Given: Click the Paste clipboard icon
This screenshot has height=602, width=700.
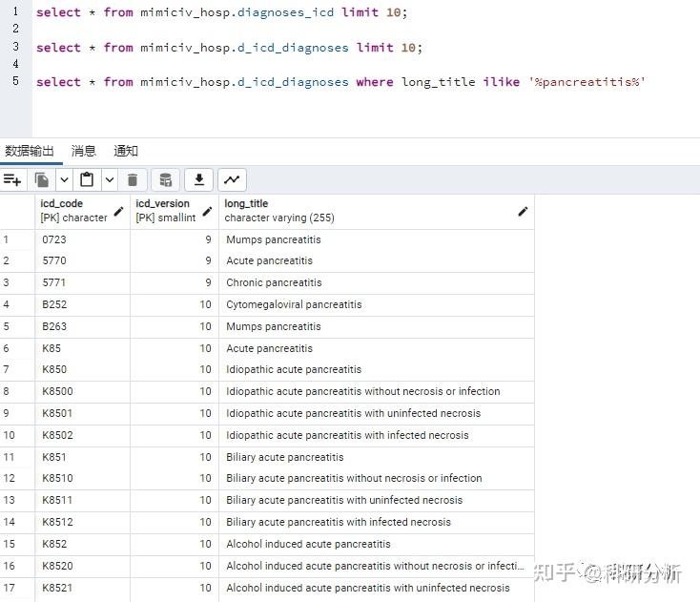Looking at the screenshot, I should pyautogui.click(x=87, y=180).
